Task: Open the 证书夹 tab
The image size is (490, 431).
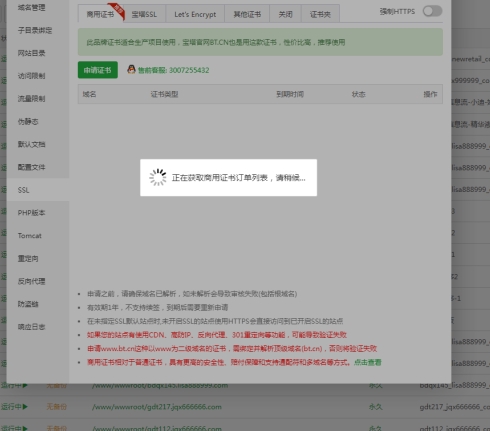Action: tap(320, 14)
